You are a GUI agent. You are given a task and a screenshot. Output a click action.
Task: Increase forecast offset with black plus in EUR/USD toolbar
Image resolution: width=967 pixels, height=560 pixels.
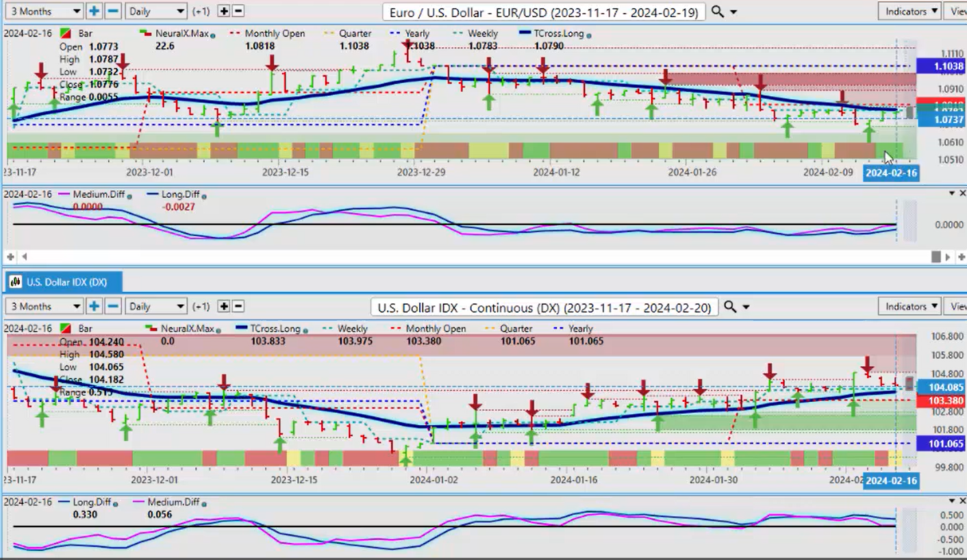(223, 11)
